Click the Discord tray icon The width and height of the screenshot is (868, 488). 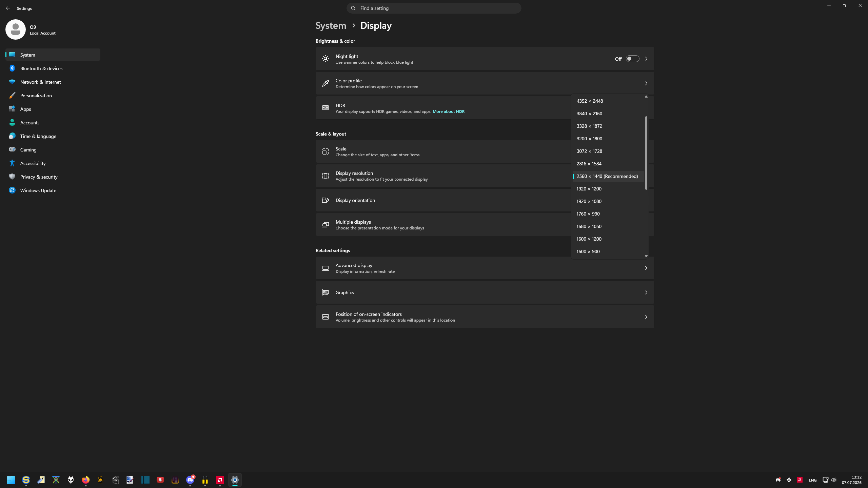(778, 480)
